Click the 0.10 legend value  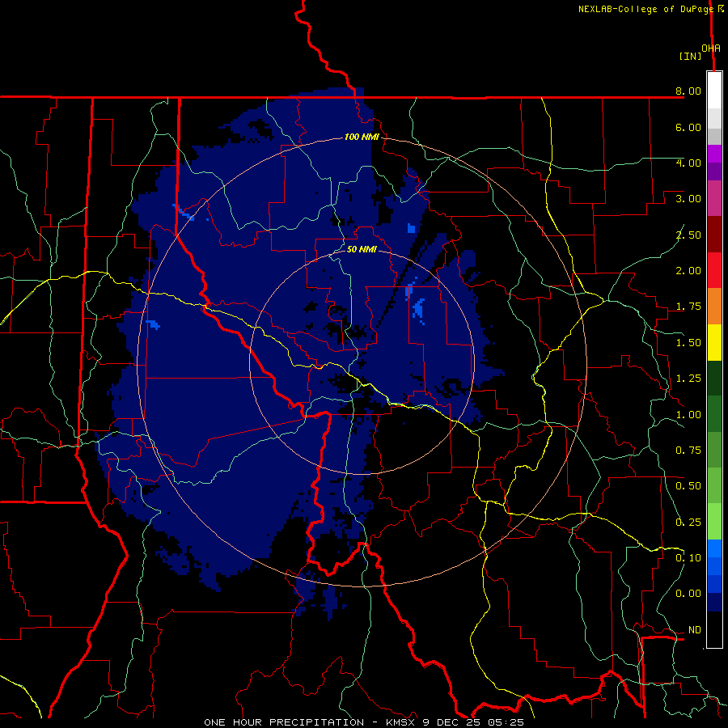point(688,558)
